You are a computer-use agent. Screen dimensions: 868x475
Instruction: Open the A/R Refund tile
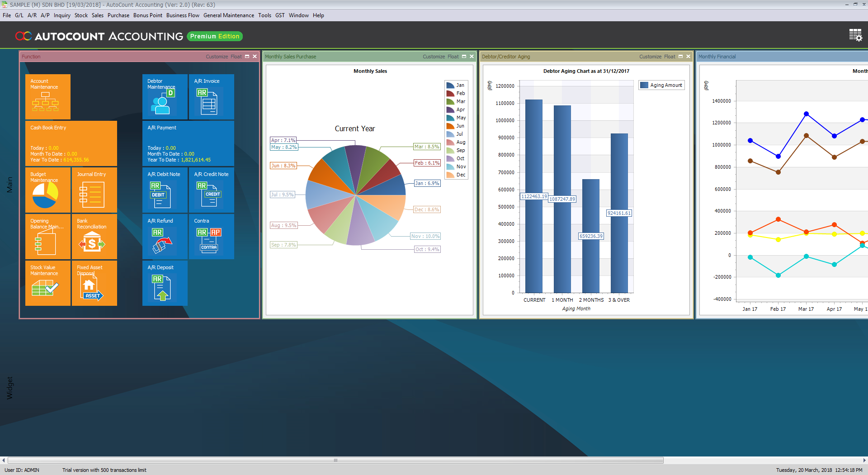click(x=165, y=236)
